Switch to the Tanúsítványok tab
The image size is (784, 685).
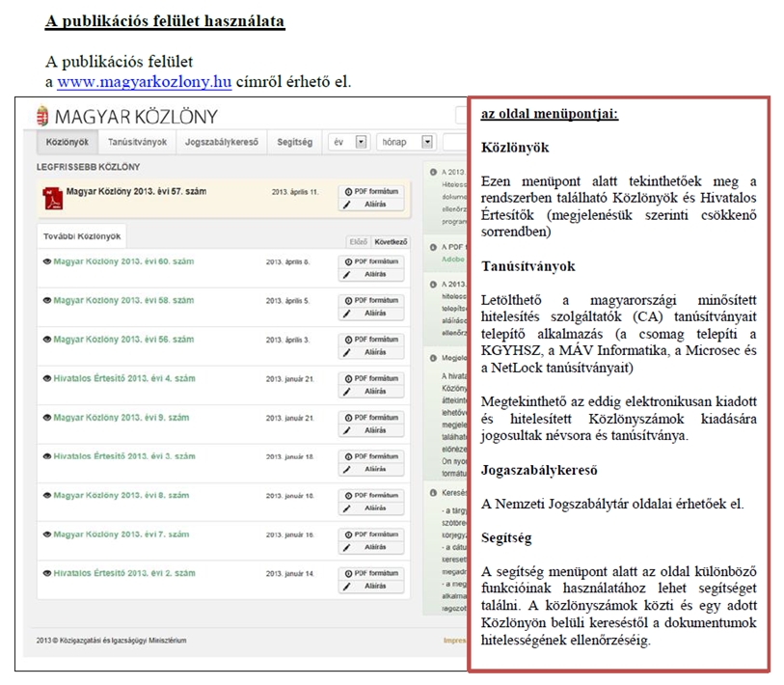click(138, 142)
